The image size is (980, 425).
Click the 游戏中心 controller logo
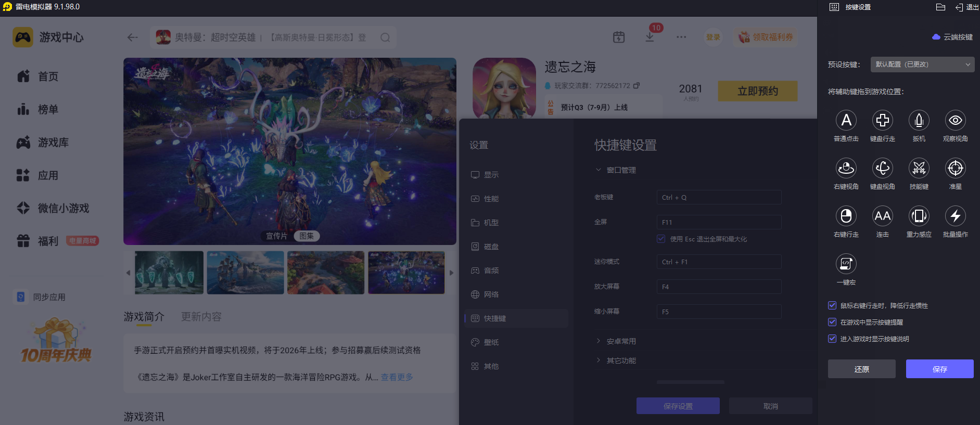pyautogui.click(x=23, y=37)
